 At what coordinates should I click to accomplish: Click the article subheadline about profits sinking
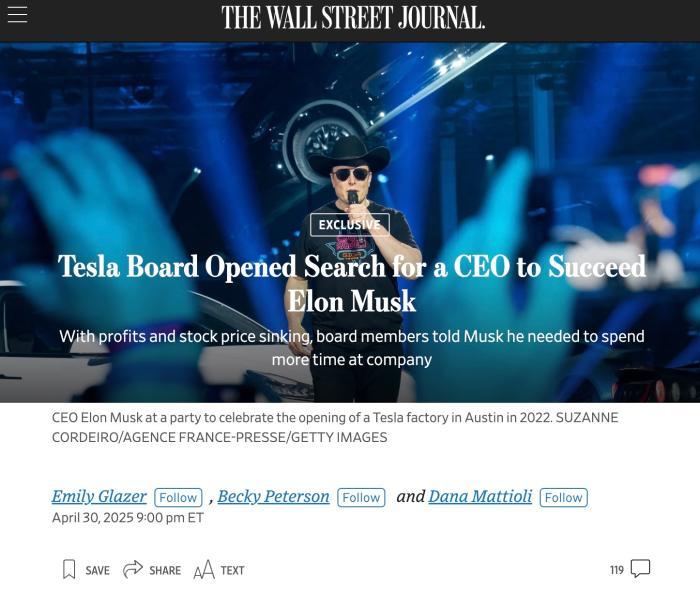click(x=352, y=348)
